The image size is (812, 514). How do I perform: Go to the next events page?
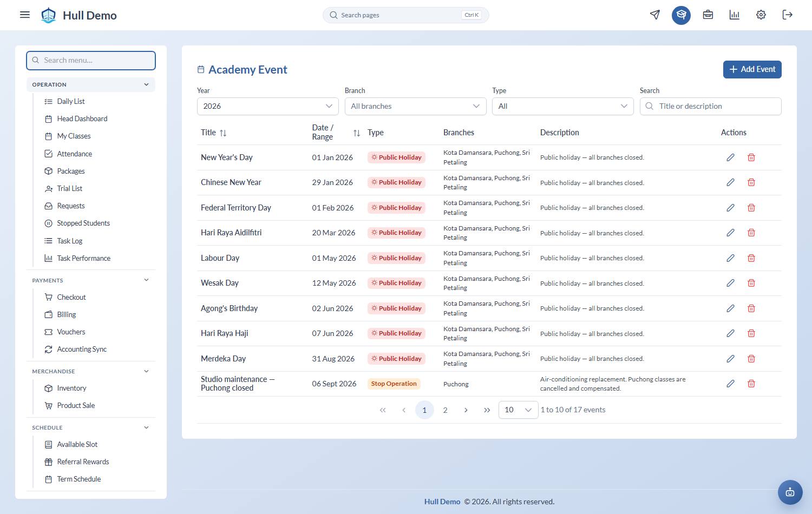pyautogui.click(x=466, y=410)
